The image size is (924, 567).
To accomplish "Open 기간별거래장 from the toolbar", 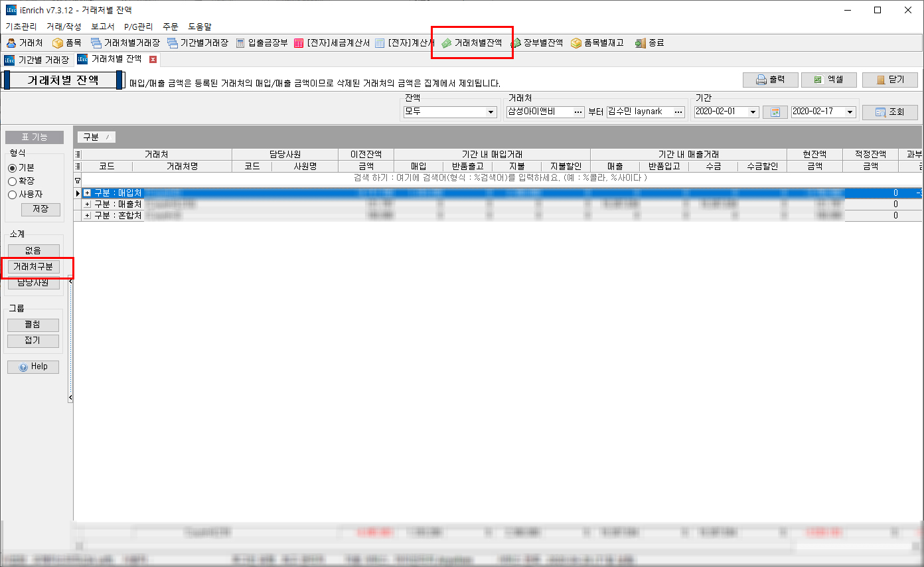I will click(x=197, y=42).
